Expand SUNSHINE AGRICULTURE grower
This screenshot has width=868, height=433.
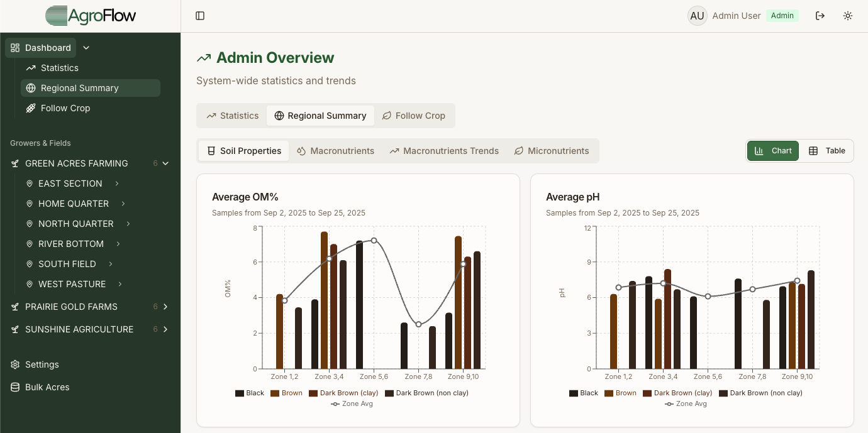click(x=165, y=329)
